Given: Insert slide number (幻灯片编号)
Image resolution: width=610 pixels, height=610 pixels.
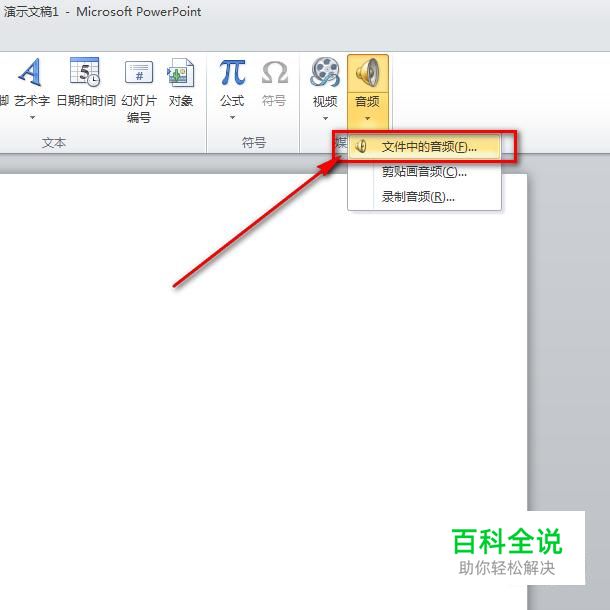Looking at the screenshot, I should coord(139,91).
